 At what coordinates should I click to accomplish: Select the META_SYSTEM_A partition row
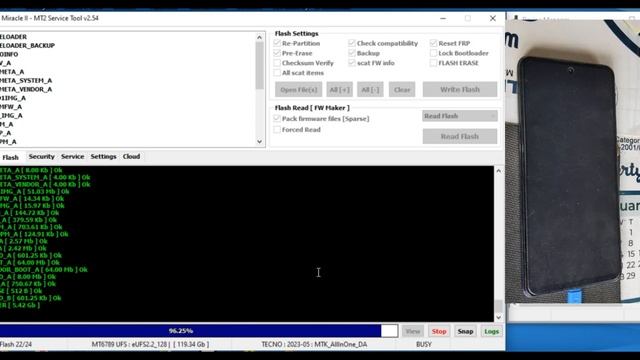[x=26, y=80]
